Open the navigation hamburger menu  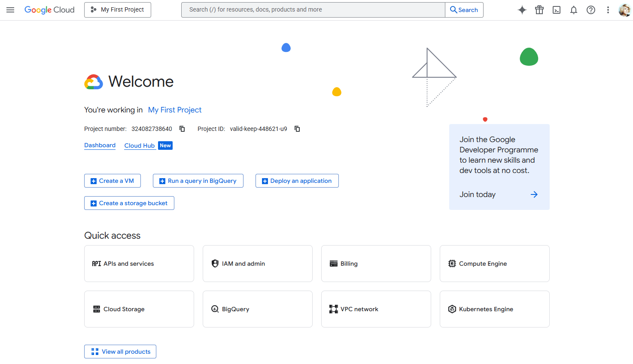[x=10, y=9]
